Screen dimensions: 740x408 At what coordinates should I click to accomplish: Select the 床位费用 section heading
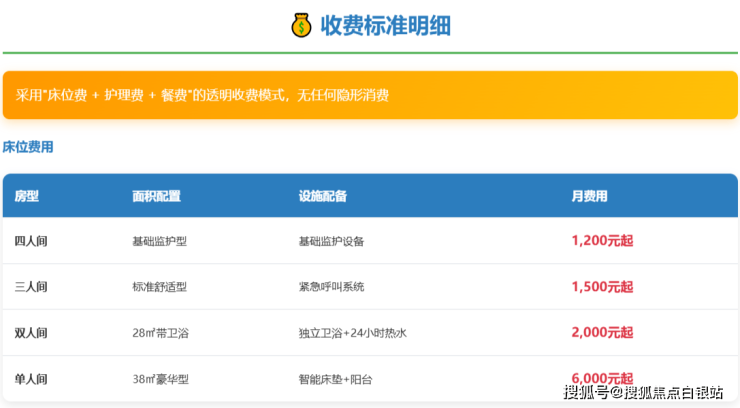click(28, 147)
